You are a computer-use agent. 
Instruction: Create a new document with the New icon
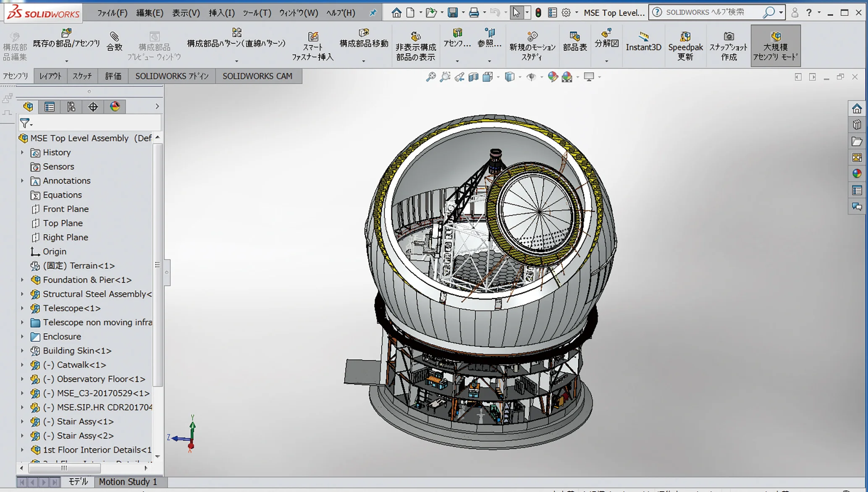(x=410, y=13)
